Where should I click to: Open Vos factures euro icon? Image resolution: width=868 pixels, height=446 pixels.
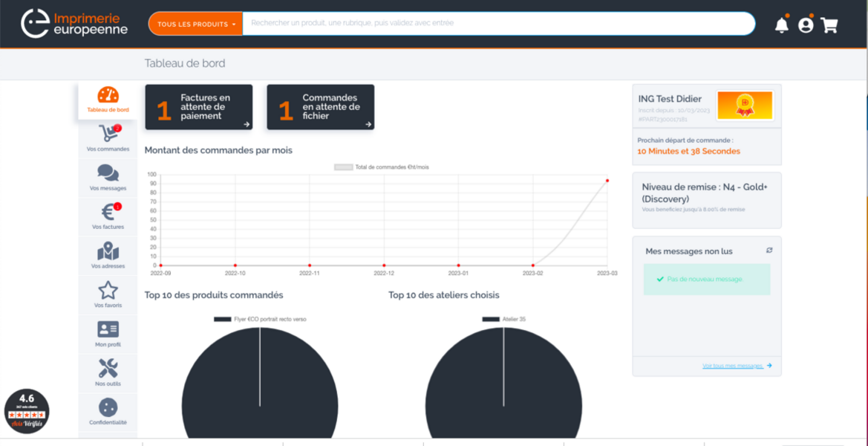pyautogui.click(x=108, y=212)
